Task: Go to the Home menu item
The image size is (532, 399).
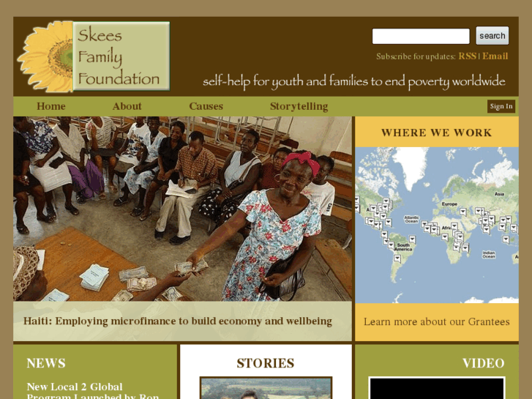Action: (x=51, y=106)
